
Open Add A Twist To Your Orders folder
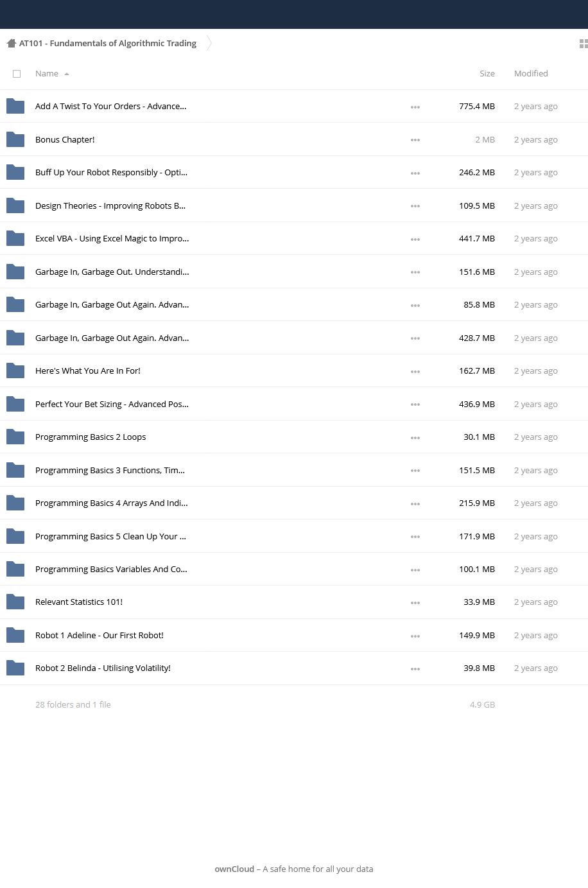110,107
